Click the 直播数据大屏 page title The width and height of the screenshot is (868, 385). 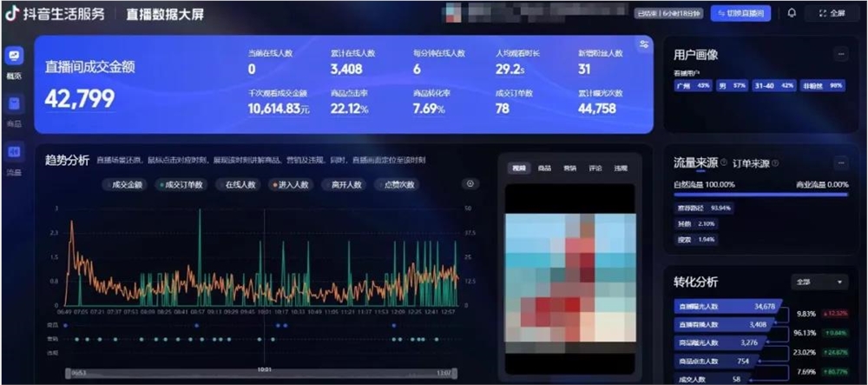click(x=165, y=15)
